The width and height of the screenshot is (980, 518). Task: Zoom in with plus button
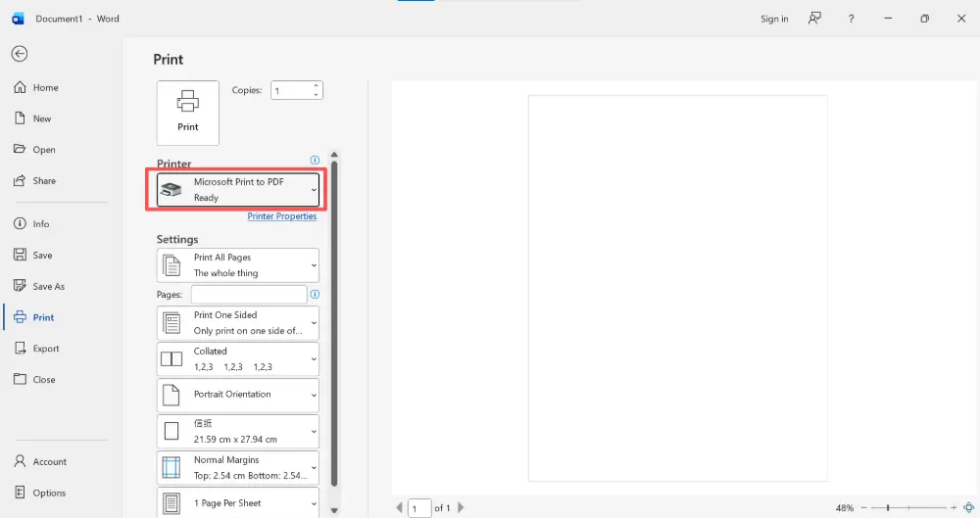point(954,508)
